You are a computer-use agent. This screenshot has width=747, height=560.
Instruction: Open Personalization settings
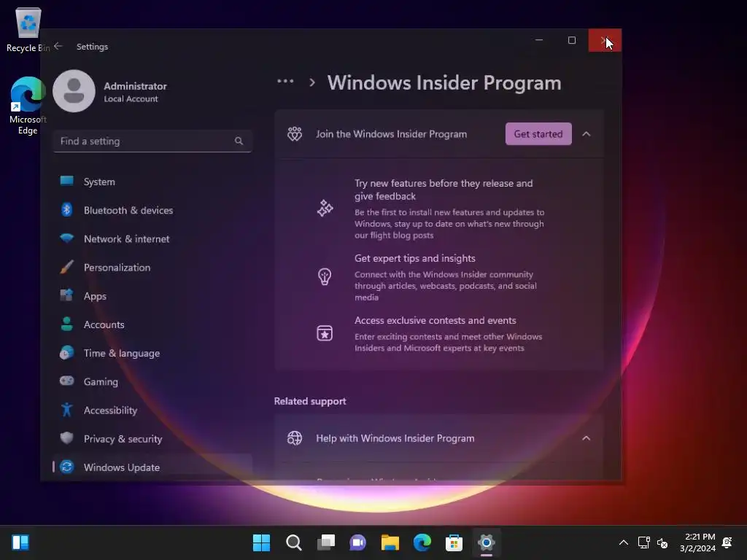click(152, 267)
